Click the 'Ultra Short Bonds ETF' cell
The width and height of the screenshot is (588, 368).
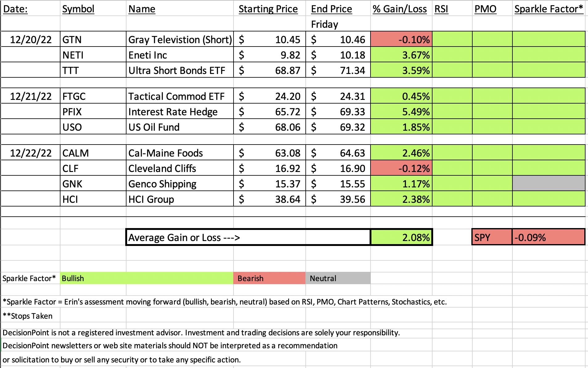coord(180,70)
